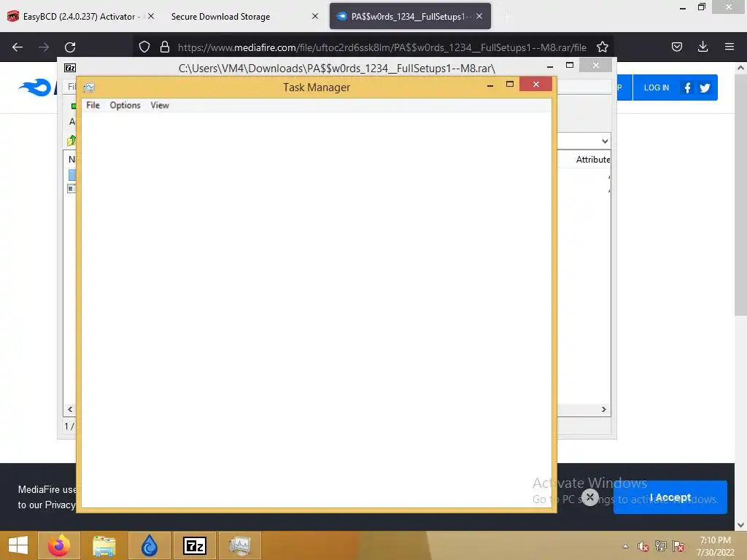Close the PA$$w0rds_1234 FullSetups tab
Image resolution: width=747 pixels, height=560 pixels.
(479, 16)
